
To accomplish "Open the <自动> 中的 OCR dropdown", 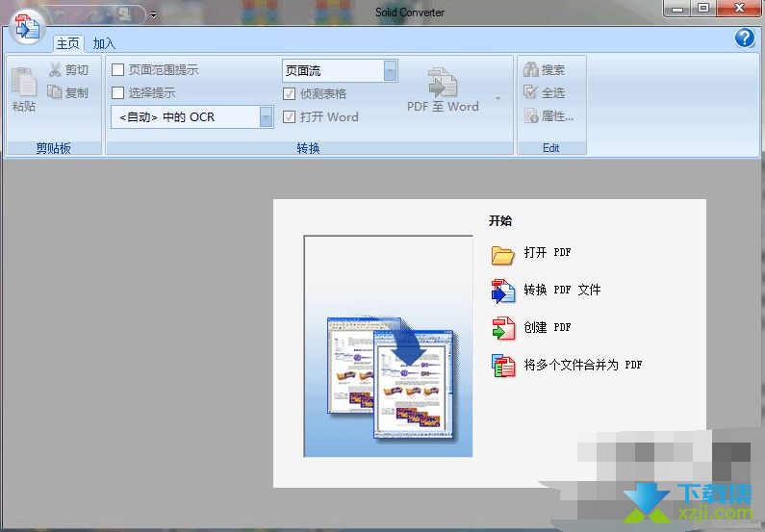I will tap(266, 117).
